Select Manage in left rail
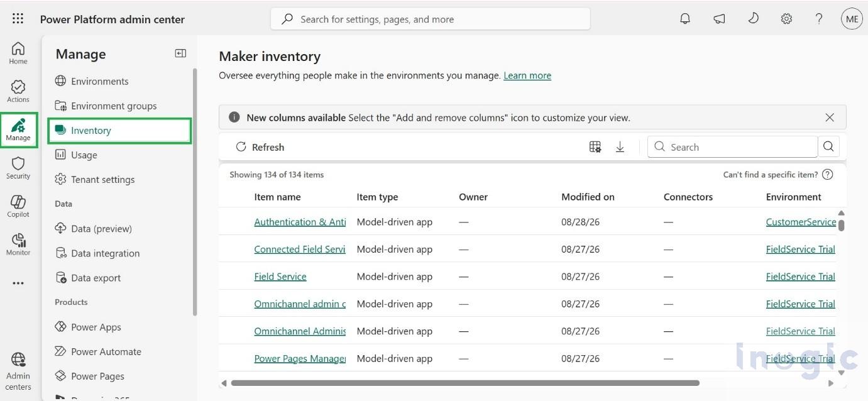868x401 pixels. click(18, 130)
